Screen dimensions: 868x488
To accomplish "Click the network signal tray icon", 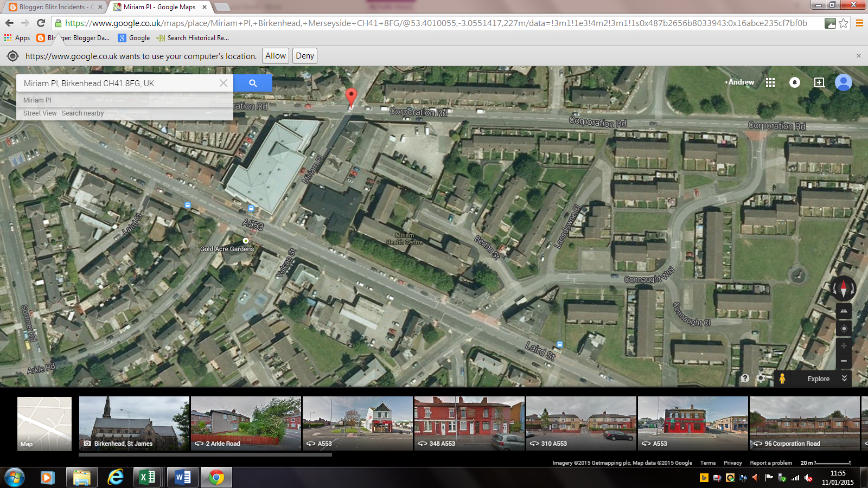I will point(795,478).
